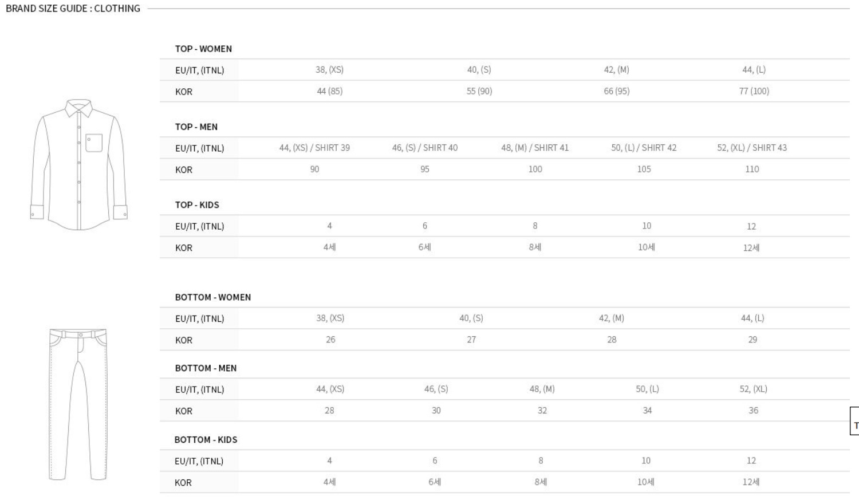Select the 52, (XL) / SHIRT 43 cell
Image resolution: width=859 pixels, height=504 pixels.
coord(752,148)
